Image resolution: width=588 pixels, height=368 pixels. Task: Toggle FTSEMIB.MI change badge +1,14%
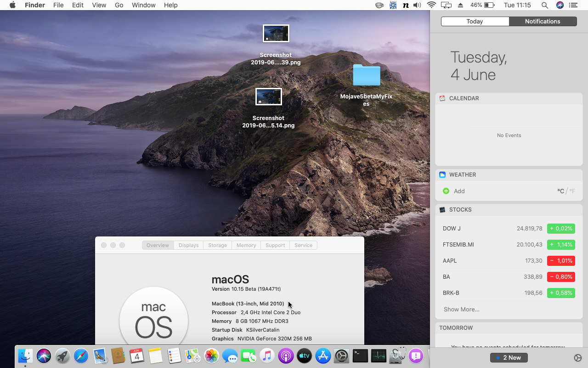561,244
